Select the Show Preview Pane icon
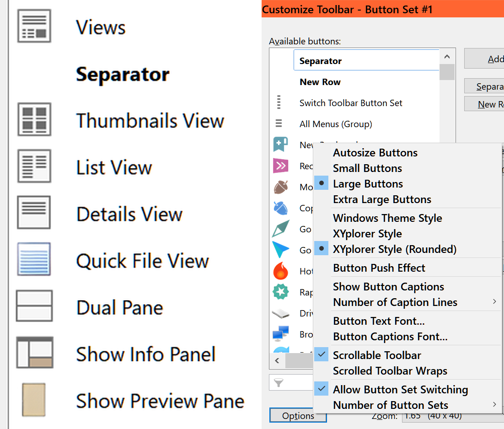 [34, 399]
